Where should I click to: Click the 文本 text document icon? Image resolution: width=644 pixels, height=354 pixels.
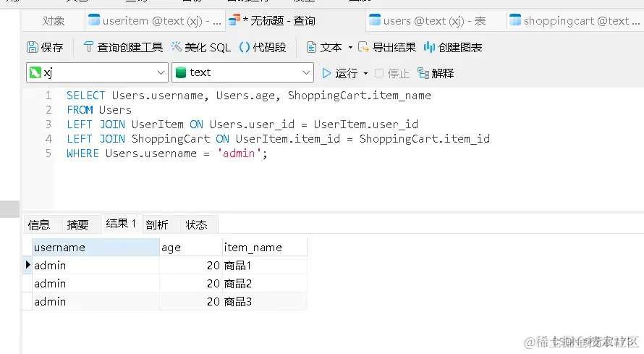click(x=311, y=48)
